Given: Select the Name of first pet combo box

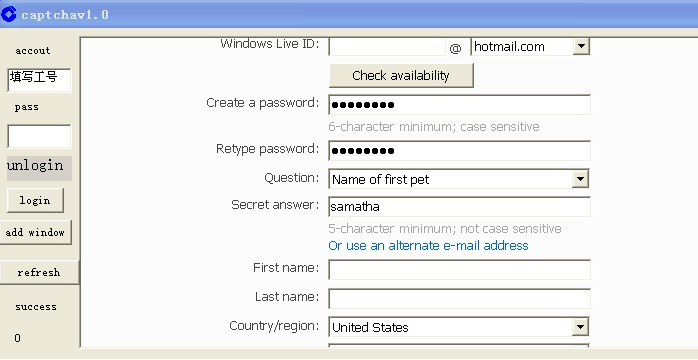Looking at the screenshot, I should [x=459, y=179].
